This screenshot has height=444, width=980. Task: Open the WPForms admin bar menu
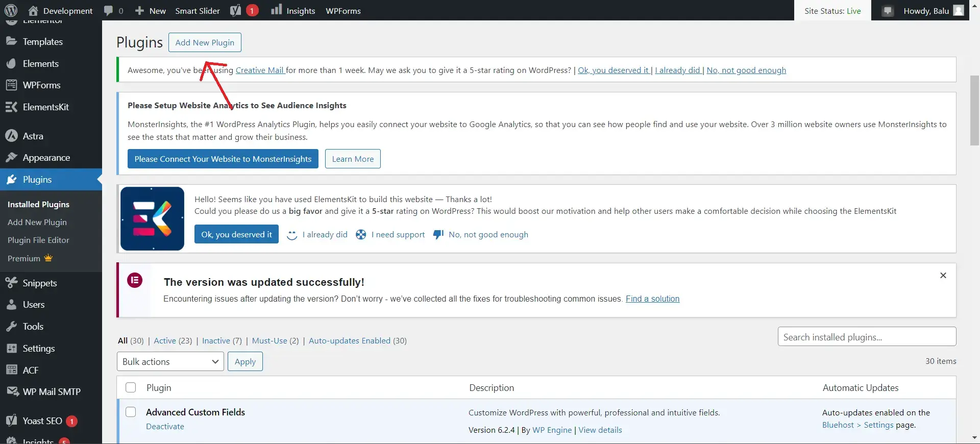point(343,11)
